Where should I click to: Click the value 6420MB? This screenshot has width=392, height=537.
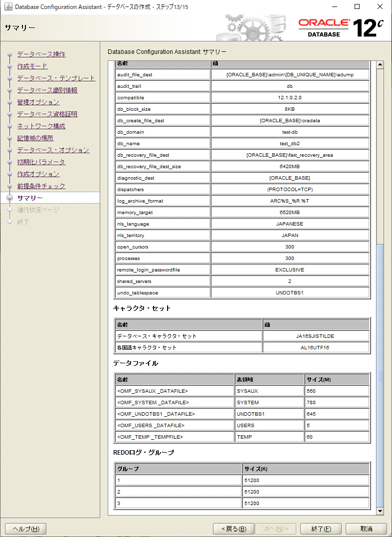click(x=290, y=167)
